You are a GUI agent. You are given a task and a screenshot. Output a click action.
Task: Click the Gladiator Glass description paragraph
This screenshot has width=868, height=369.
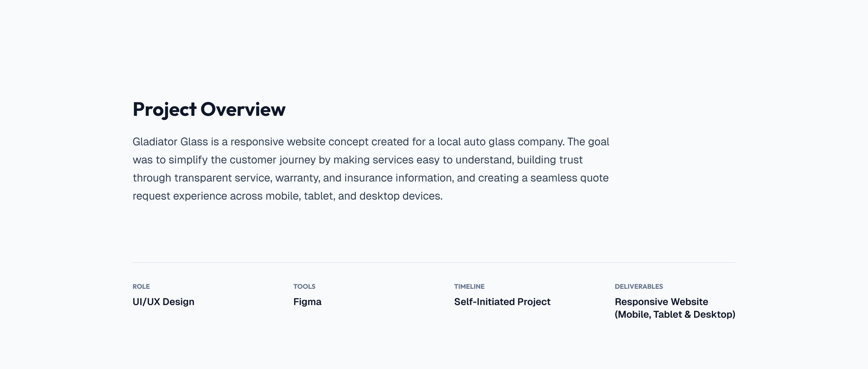coord(371,169)
